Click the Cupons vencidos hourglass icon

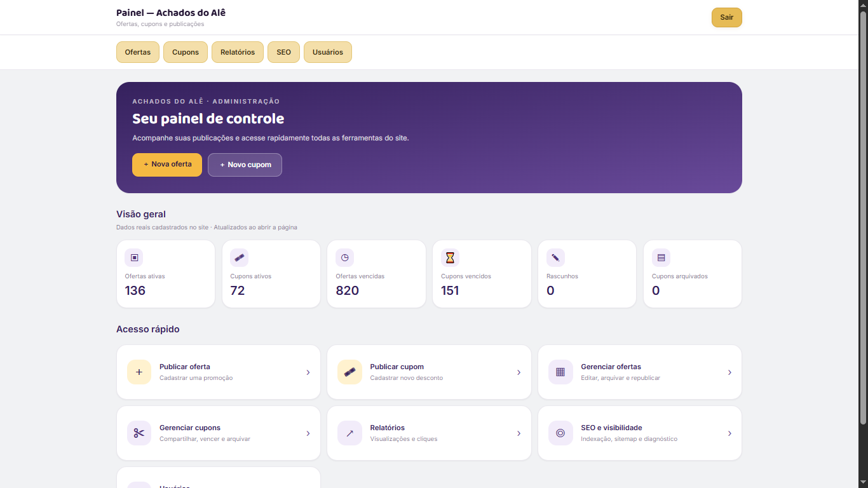click(450, 257)
